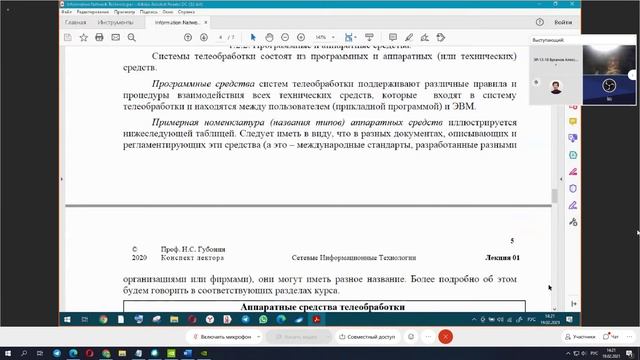Open the blue-purple request signatures side tool
The width and height of the screenshot is (640, 360).
click(573, 138)
